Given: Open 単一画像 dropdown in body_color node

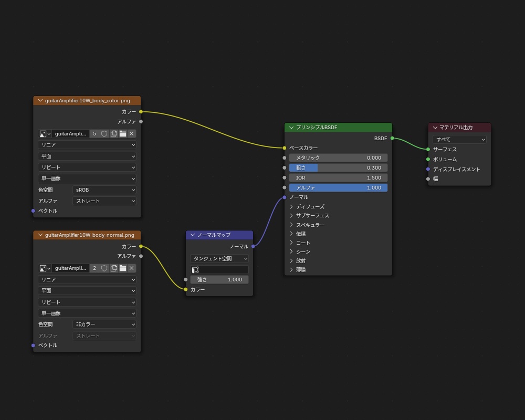Looking at the screenshot, I should pyautogui.click(x=87, y=178).
